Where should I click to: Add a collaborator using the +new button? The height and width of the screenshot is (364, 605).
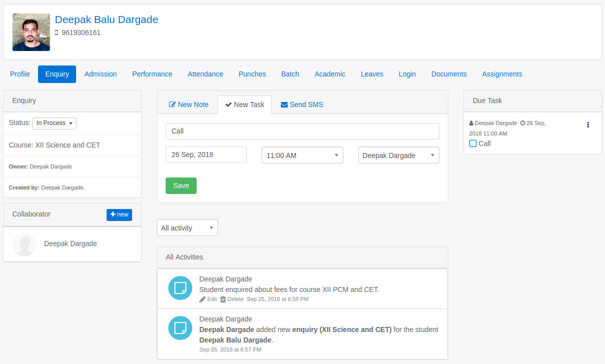[119, 214]
